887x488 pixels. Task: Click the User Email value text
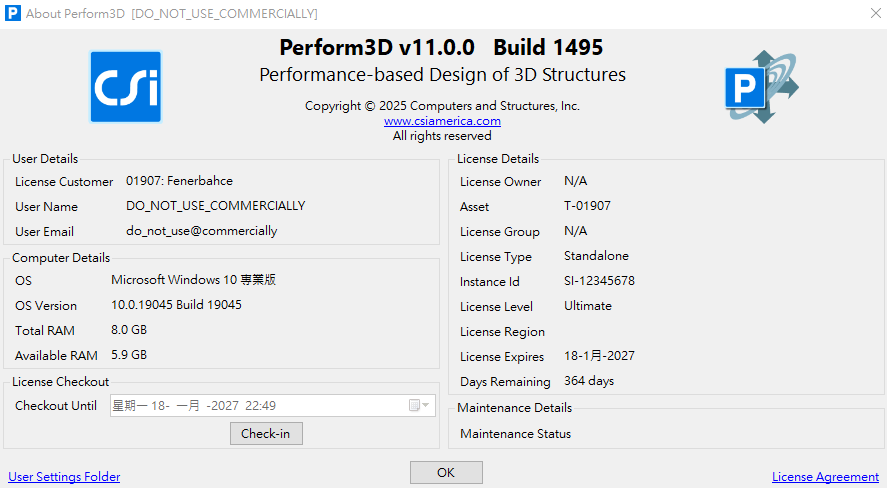pos(201,231)
